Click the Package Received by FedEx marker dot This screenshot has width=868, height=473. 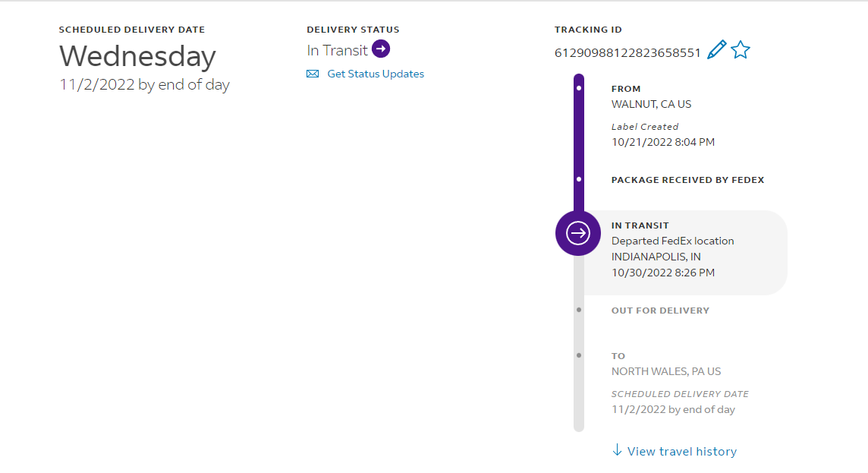click(x=579, y=180)
